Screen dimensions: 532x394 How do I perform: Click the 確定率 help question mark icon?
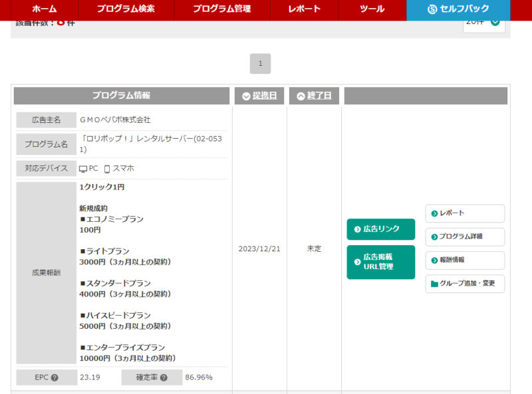pos(164,378)
